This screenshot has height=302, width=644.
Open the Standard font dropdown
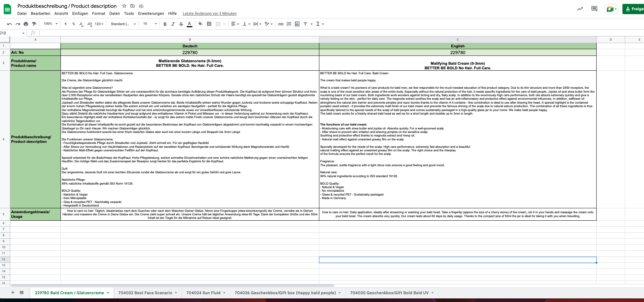pos(123,24)
